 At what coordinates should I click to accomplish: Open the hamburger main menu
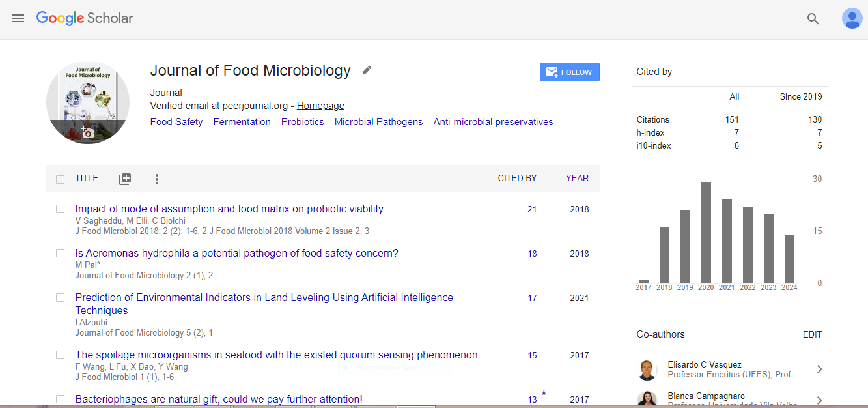[x=18, y=18]
